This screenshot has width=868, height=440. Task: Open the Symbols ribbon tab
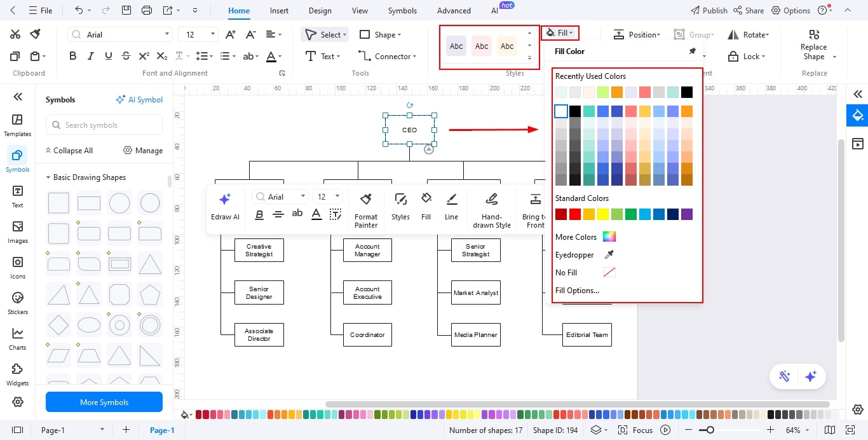tap(402, 10)
